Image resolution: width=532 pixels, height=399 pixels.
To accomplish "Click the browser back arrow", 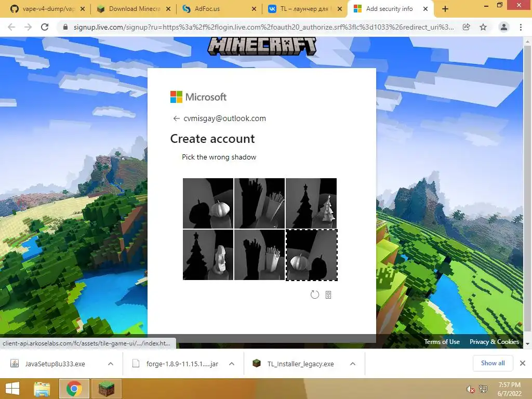I will (x=11, y=27).
